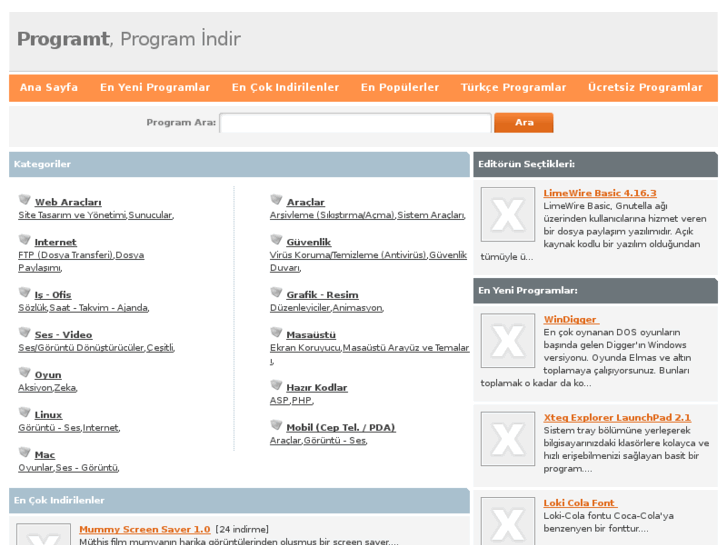Open LimeWire Basic 4.16.3 program link
Image resolution: width=727 pixels, height=545 pixels.
pos(600,193)
